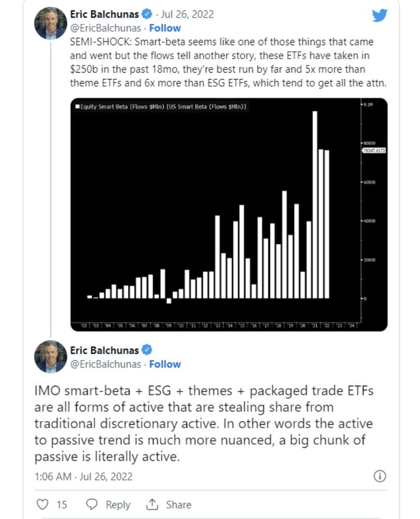Viewport: 420px width, 519px height.
Task: Follow Eric Balchunas from the second tweet
Action: [165, 364]
